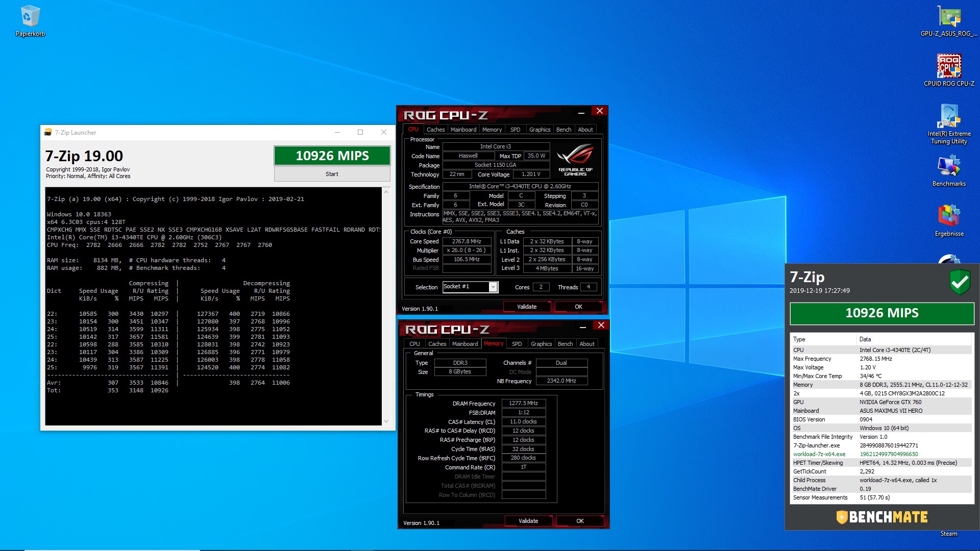Image resolution: width=980 pixels, height=551 pixels.
Task: Click the 10926 MIPS banner in BenchMate panel
Action: pos(881,313)
